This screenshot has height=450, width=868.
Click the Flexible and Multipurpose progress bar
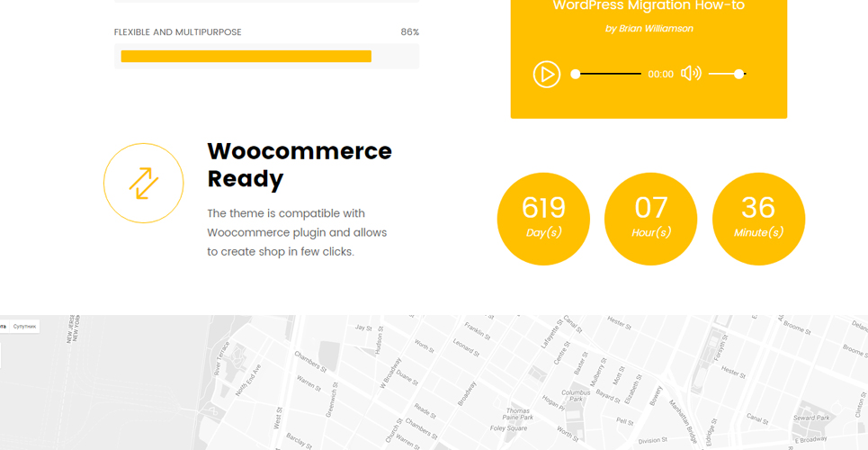[267, 57]
